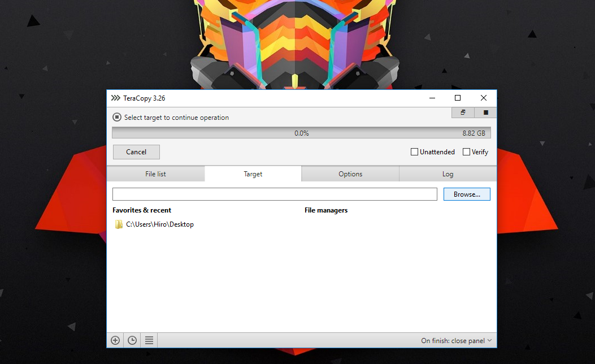Switch to the Log tab
The image size is (595, 364).
click(x=448, y=174)
